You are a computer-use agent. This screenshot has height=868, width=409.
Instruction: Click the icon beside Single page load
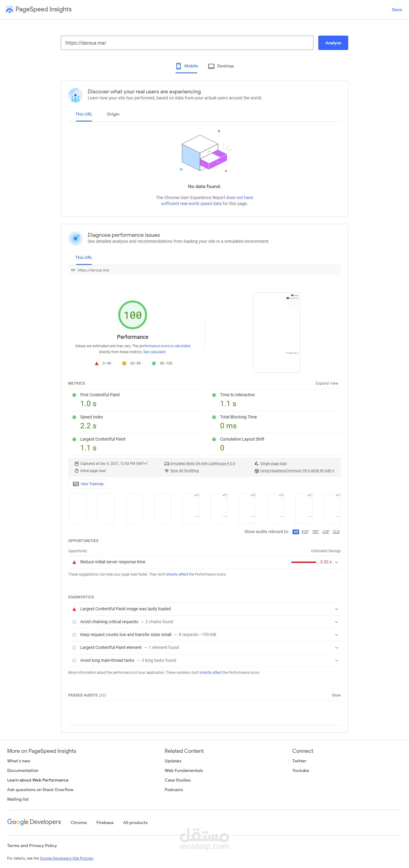click(257, 463)
